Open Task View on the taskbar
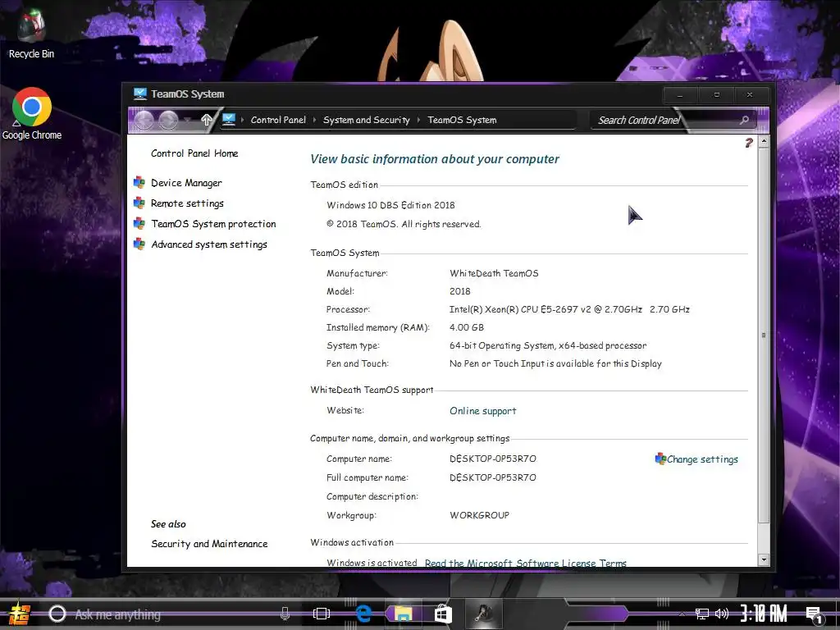This screenshot has width=840, height=630. (x=322, y=614)
